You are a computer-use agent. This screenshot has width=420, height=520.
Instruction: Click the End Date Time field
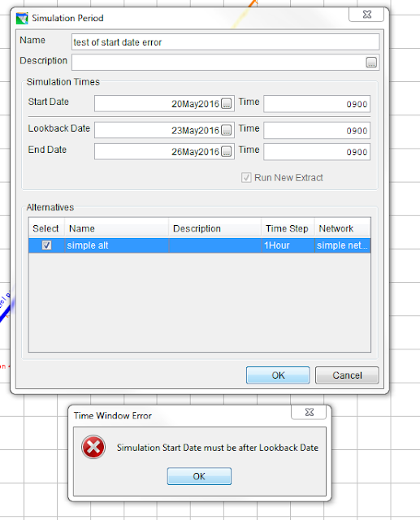[x=317, y=152]
